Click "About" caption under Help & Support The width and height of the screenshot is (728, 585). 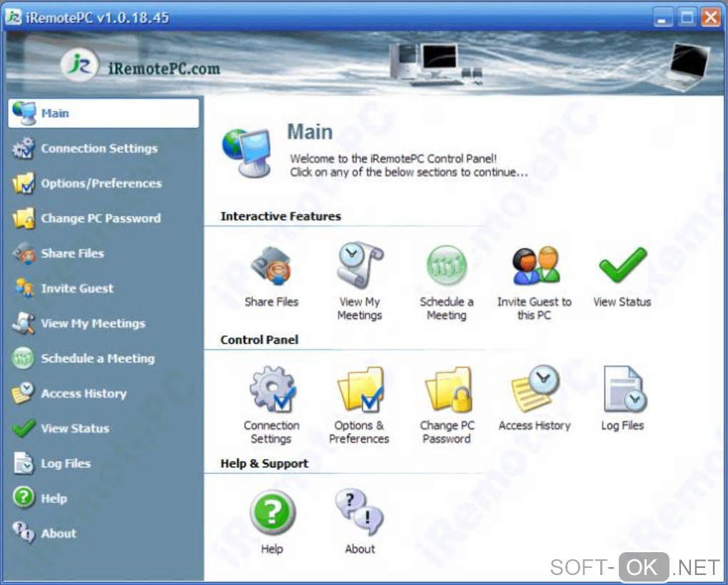[x=360, y=549]
